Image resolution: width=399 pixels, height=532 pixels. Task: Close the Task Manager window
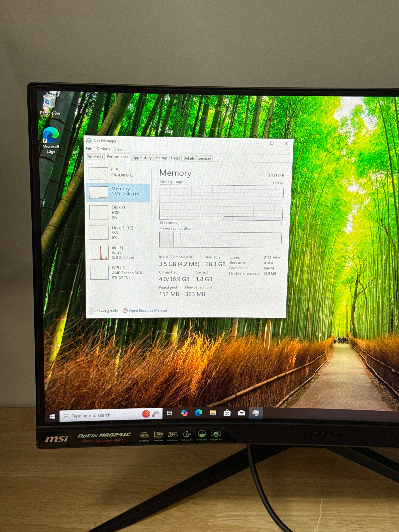tap(286, 143)
